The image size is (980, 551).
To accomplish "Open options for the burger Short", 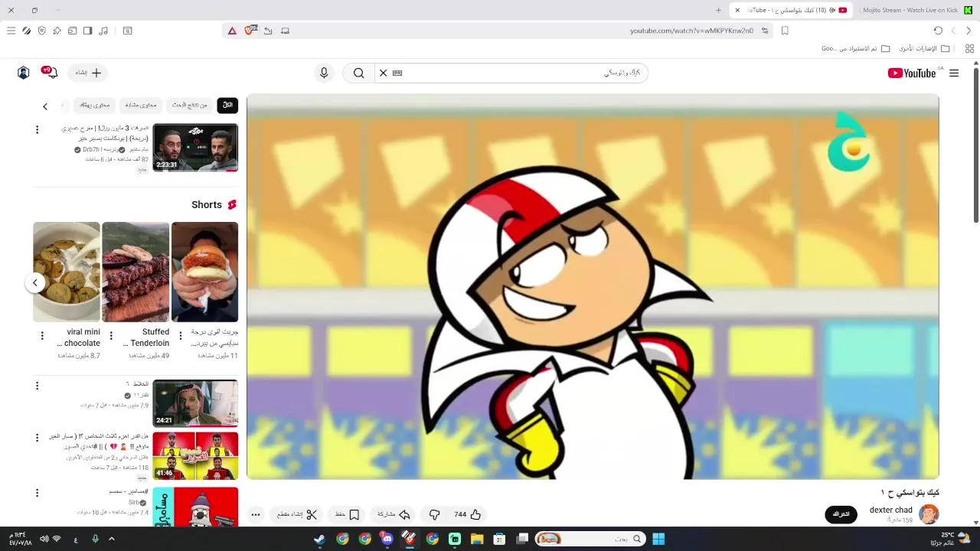I will pos(181,335).
